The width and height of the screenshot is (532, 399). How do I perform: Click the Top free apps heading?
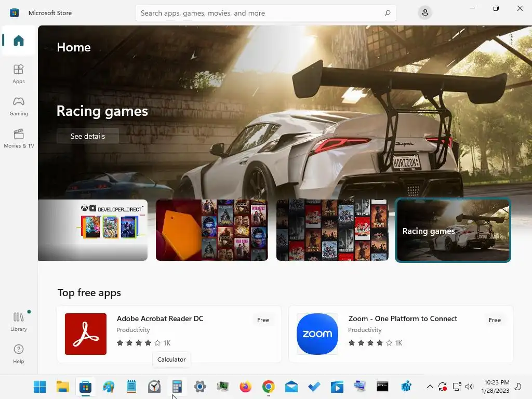tap(89, 292)
